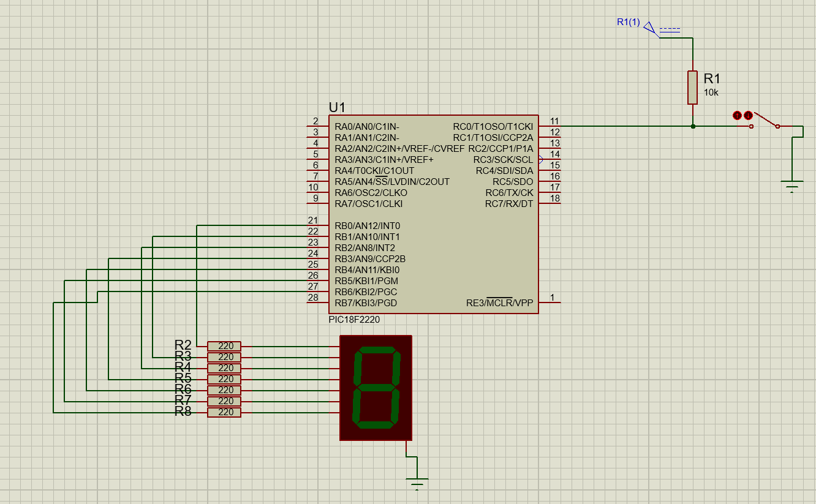Screen dimensions: 816x504
Task: Click the RC5/SDO pin label
Action: (x=513, y=182)
